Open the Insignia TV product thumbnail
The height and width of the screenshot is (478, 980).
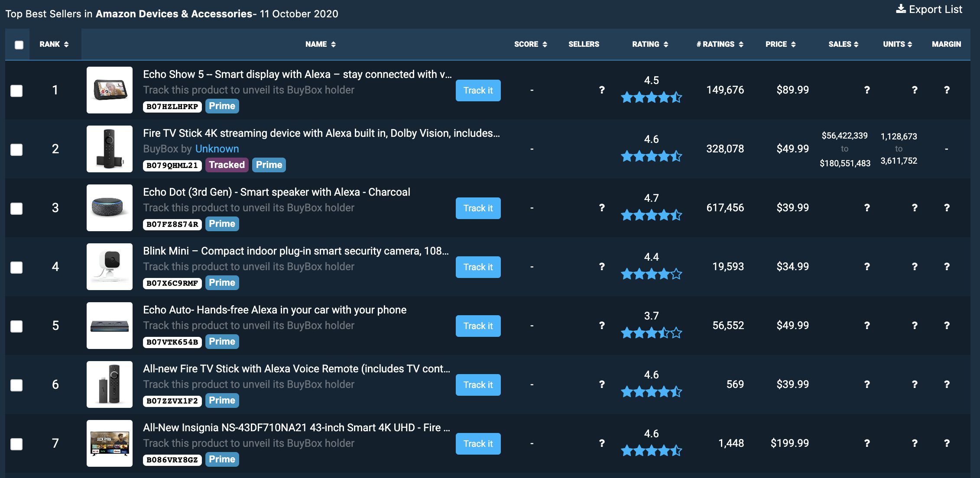coord(110,443)
